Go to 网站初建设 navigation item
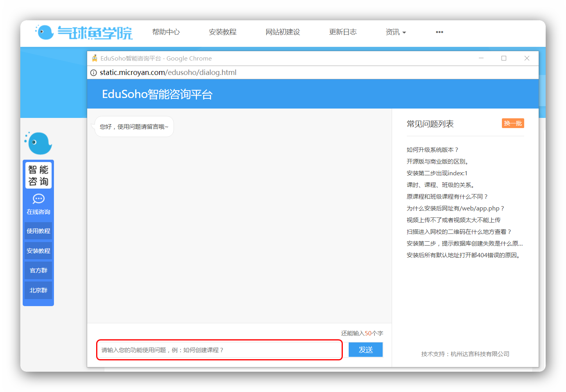Viewport: 566px width, 392px height. coord(283,32)
